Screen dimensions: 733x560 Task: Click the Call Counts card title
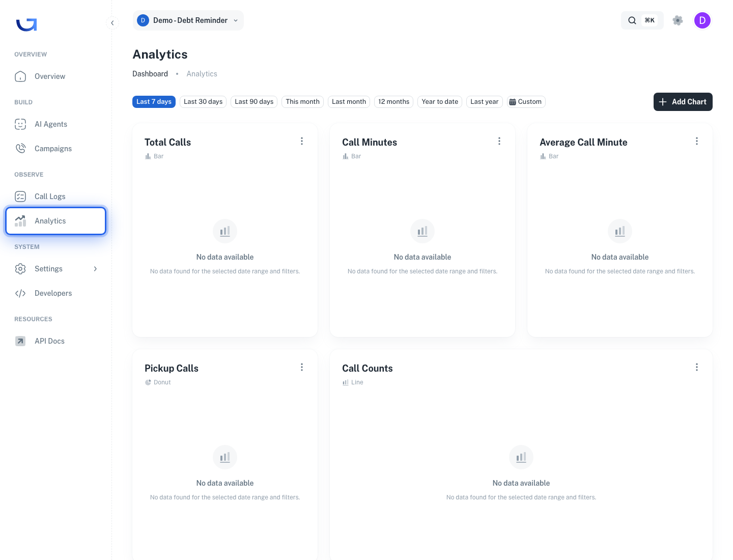(x=368, y=369)
